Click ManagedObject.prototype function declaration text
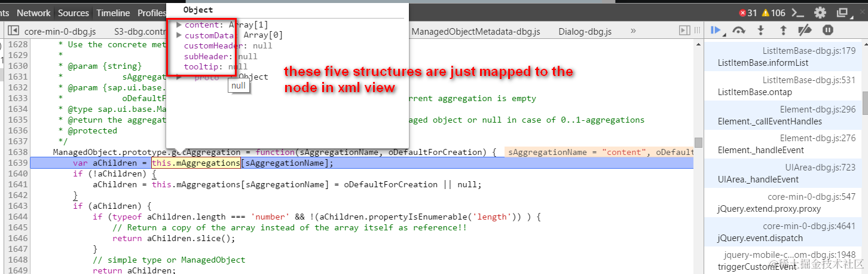 [274, 153]
